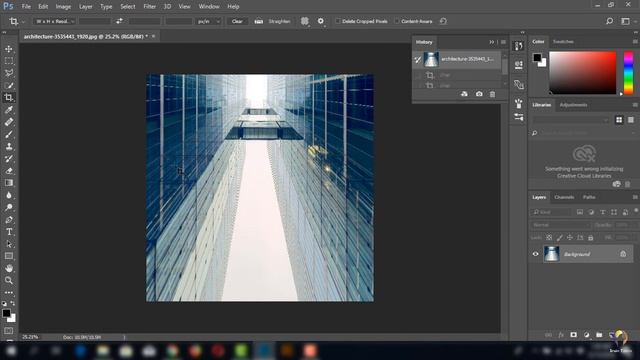
Task: Open the Layers panel flyout menu
Action: pyautogui.click(x=635, y=197)
